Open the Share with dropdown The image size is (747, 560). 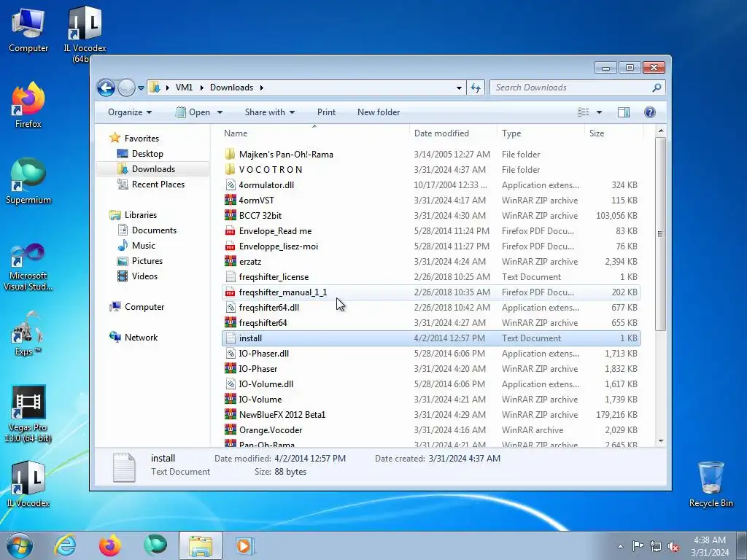(270, 112)
